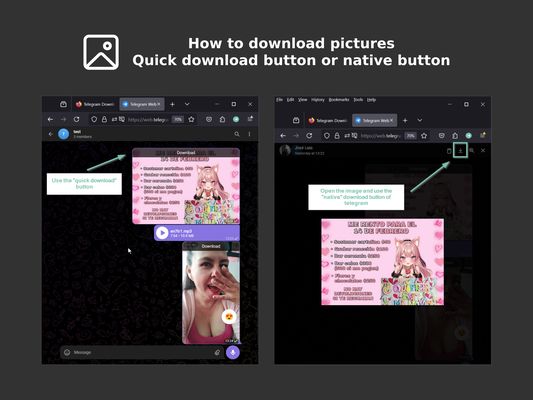Click the Telegram chat back arrow
The height and width of the screenshot is (400, 533).
click(x=51, y=134)
